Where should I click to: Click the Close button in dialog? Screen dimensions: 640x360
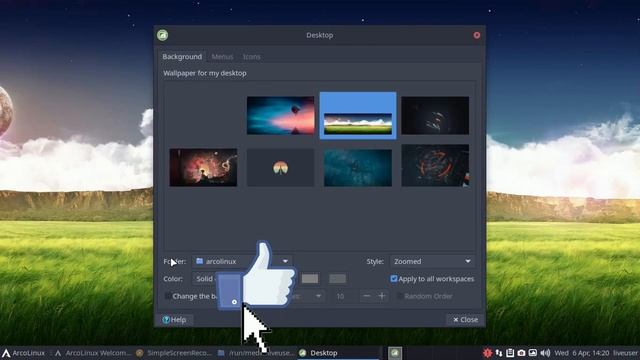point(465,320)
